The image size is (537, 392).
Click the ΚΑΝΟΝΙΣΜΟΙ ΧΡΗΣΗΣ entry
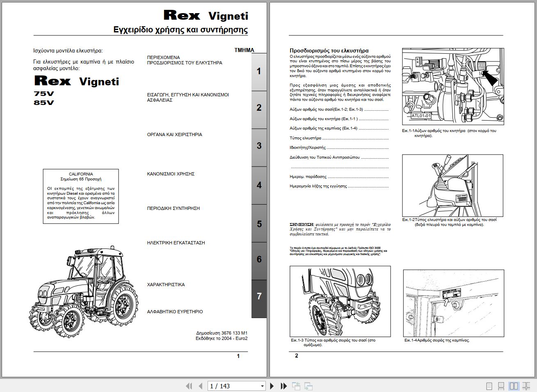pyautogui.click(x=171, y=174)
